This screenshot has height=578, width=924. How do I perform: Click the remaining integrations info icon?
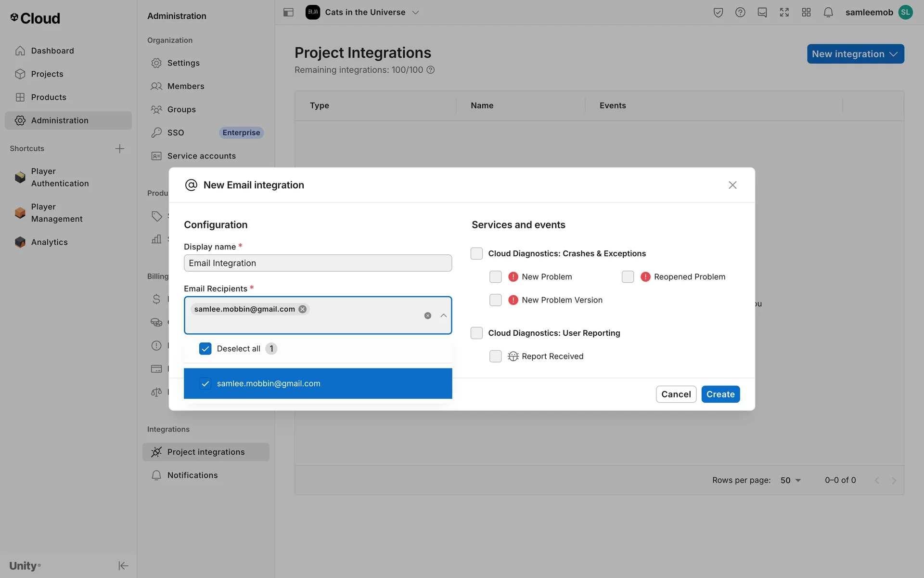(x=431, y=70)
